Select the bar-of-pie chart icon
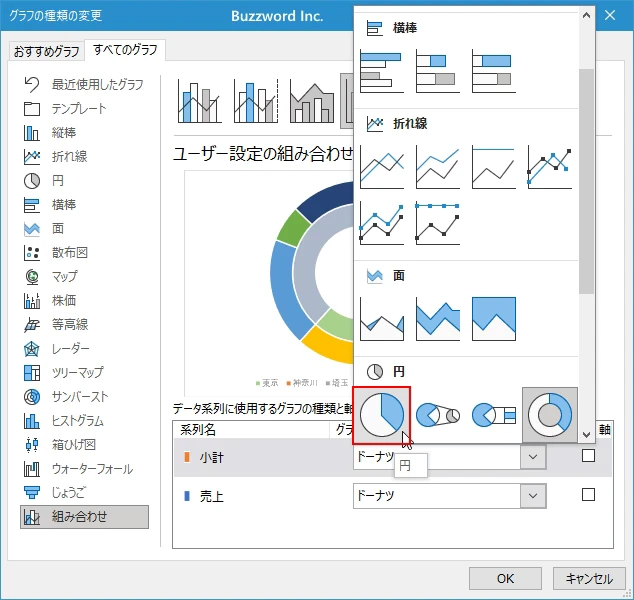This screenshot has height=600, width=634. pos(493,415)
